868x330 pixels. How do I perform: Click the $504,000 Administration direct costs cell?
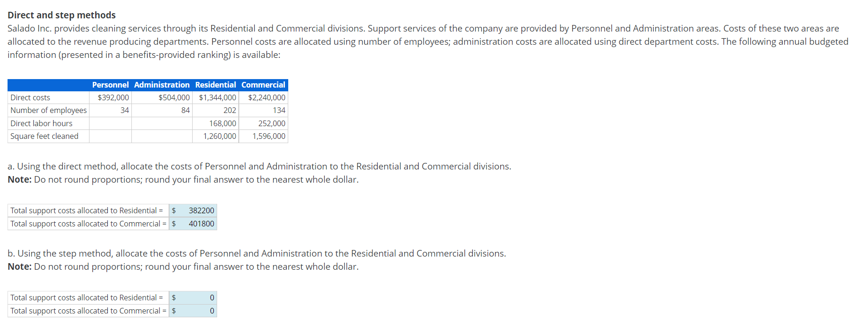(x=174, y=97)
